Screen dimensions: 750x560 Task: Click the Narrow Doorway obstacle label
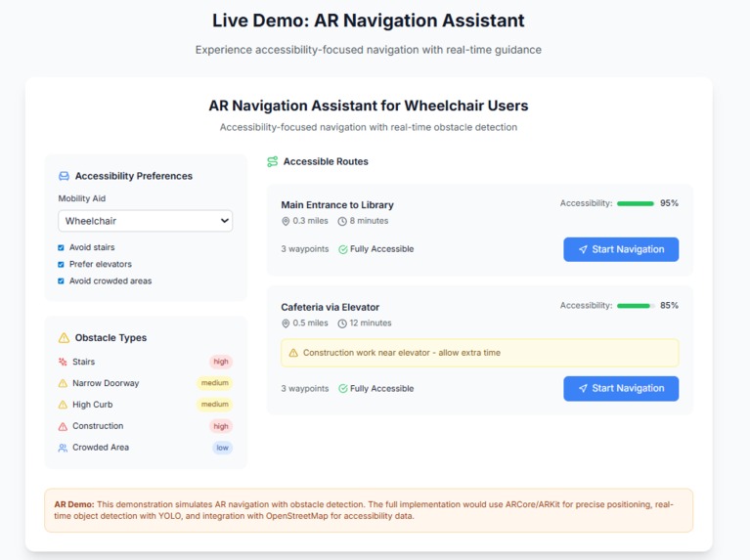point(106,383)
